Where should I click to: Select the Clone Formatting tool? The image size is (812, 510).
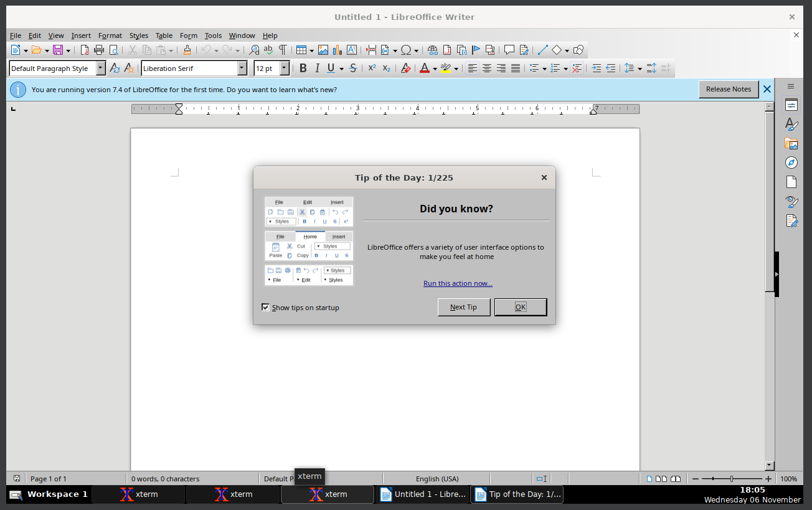(x=187, y=50)
